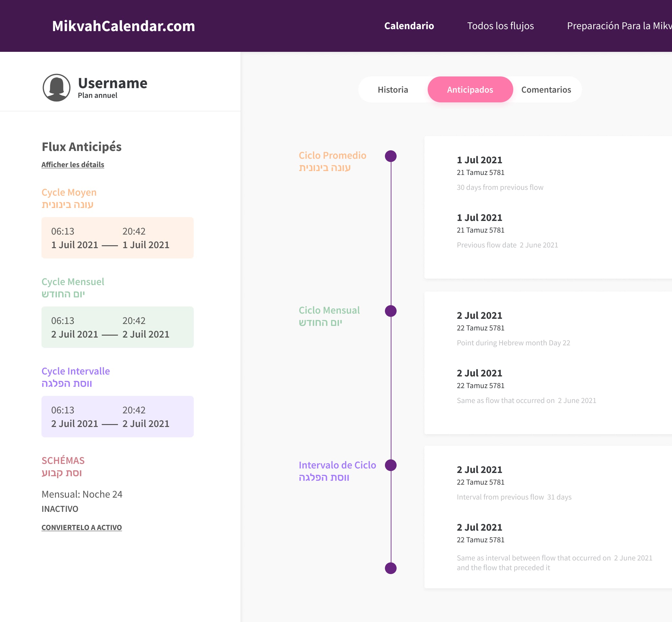Screen dimensions: 672x622
Task: Click the Ciclo Promedio timeline dot
Action: 390,156
